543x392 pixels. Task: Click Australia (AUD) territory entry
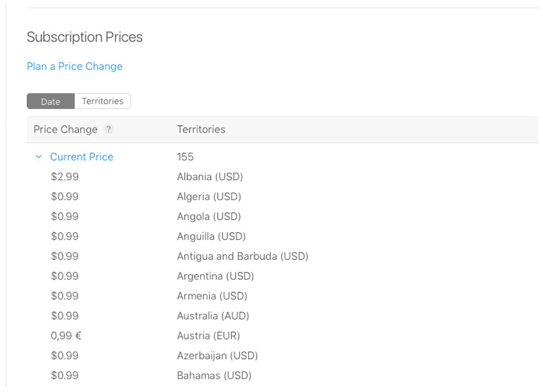(213, 316)
